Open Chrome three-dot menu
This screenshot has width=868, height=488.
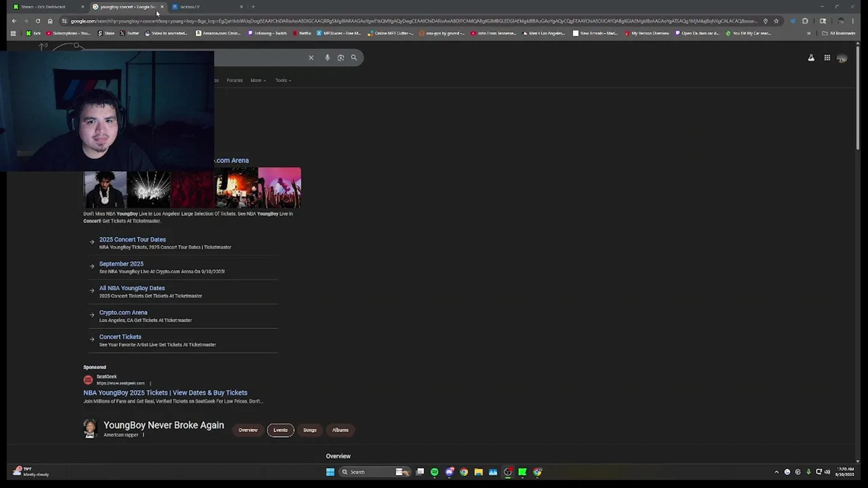(x=853, y=21)
